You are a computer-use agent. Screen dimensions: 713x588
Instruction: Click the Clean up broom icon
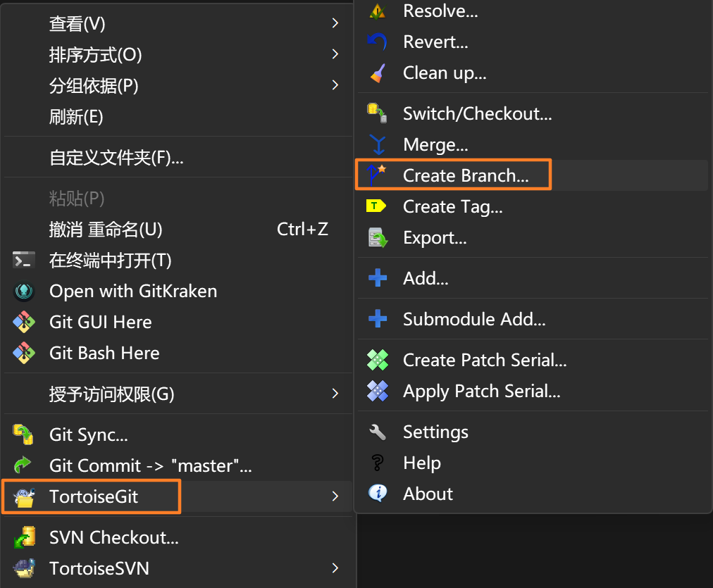pyautogui.click(x=378, y=73)
